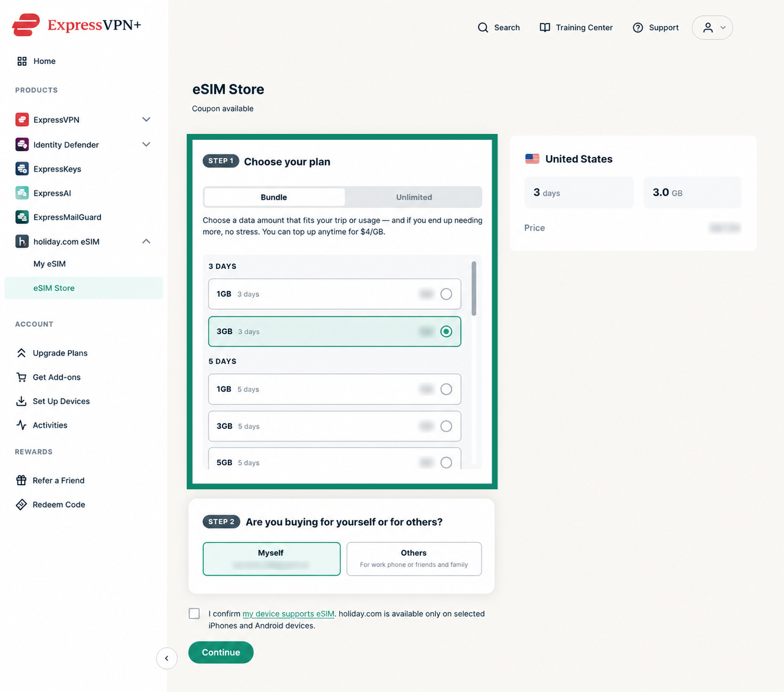Open the Search link in the header
Viewport: 784px width, 692px height.
507,28
